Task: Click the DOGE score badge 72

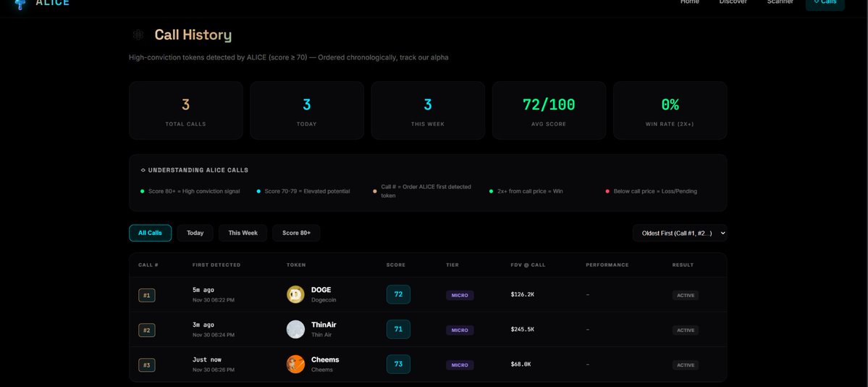Action: tap(399, 294)
